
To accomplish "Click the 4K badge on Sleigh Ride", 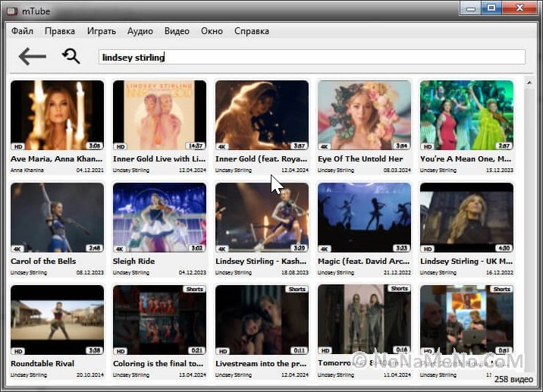I will 120,249.
